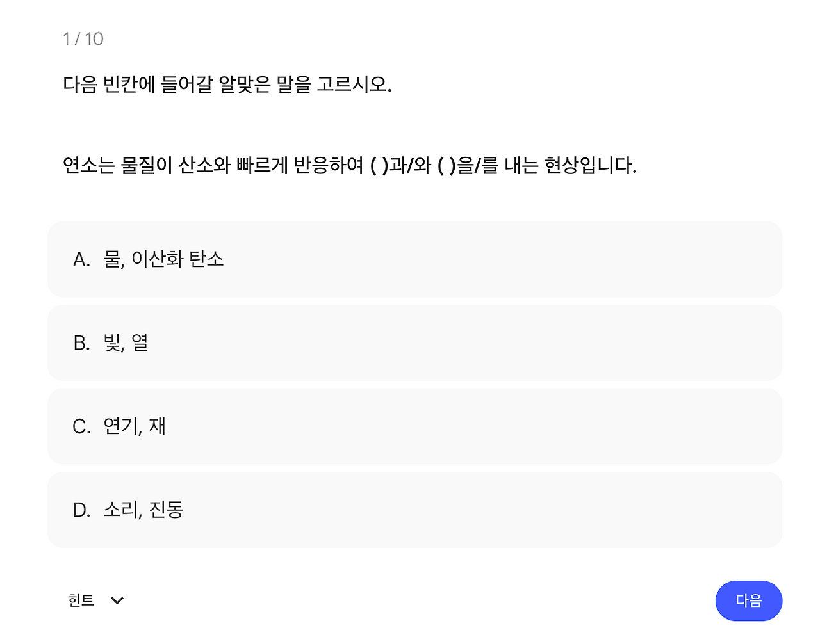Click the first blank parentheses before 과/와
This screenshot has height=644, width=820.
tap(379, 166)
